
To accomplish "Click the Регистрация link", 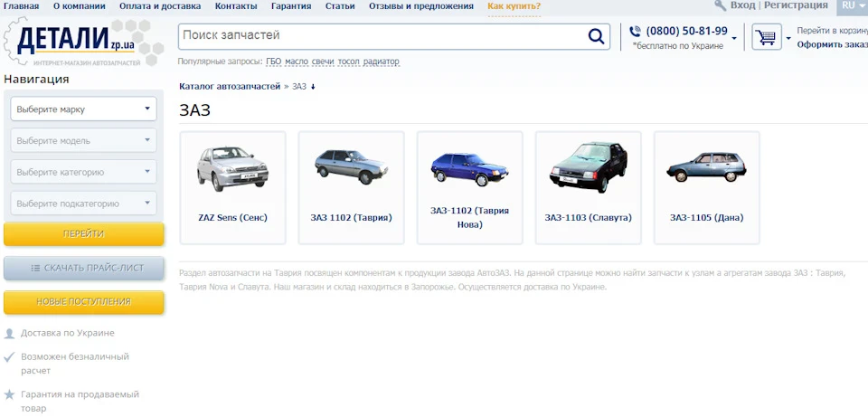I will click(x=796, y=5).
